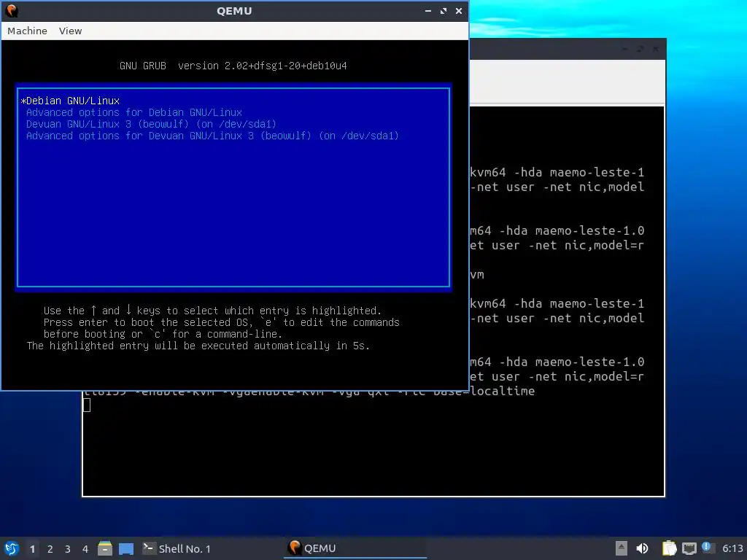Switch to workspace 1
747x560 pixels.
pyautogui.click(x=32, y=549)
